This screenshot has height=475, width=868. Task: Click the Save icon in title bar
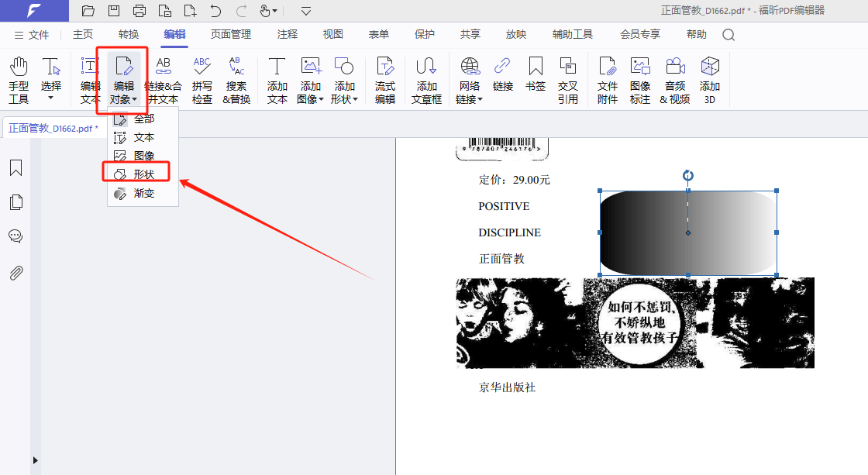pyautogui.click(x=114, y=11)
